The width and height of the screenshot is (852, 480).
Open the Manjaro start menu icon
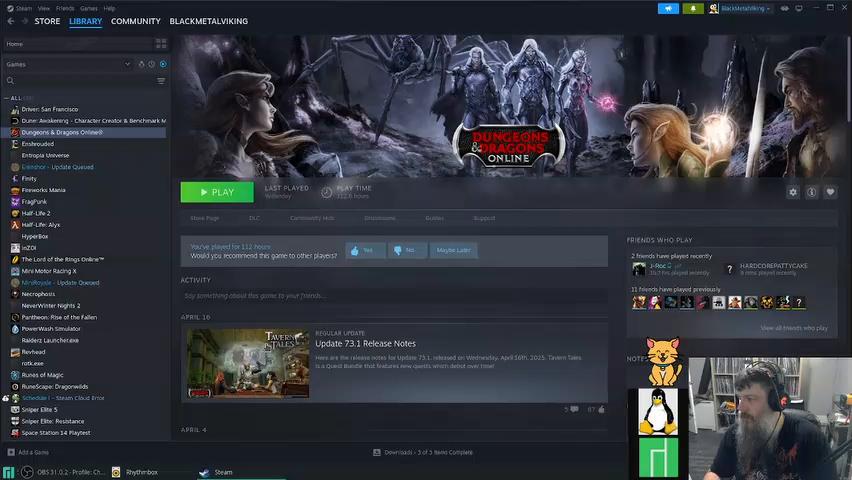9,472
